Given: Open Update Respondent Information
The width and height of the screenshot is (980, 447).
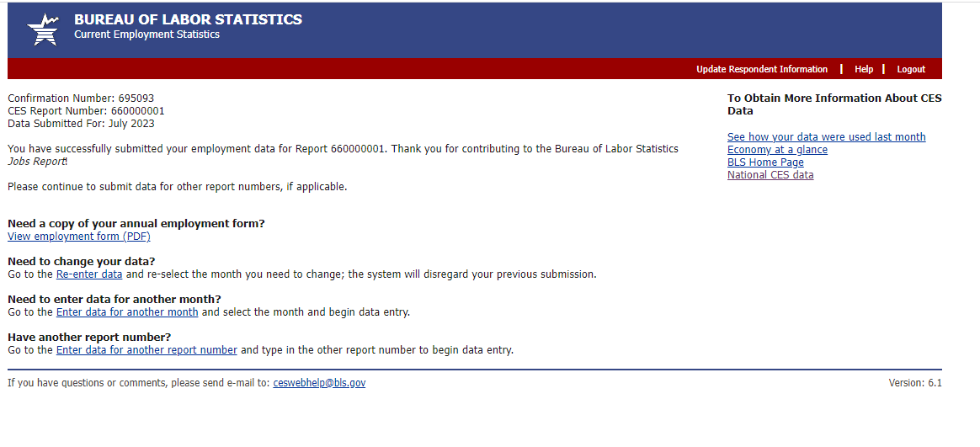Looking at the screenshot, I should (x=761, y=69).
